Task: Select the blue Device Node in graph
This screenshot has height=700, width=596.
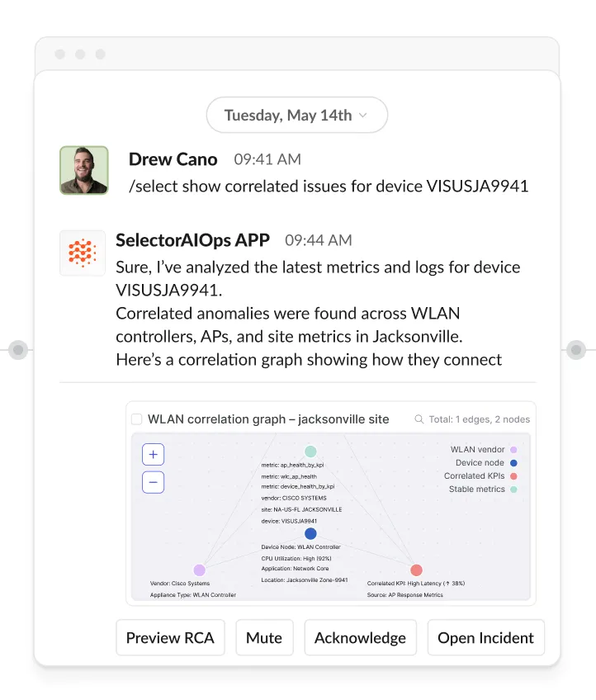Action: point(310,533)
